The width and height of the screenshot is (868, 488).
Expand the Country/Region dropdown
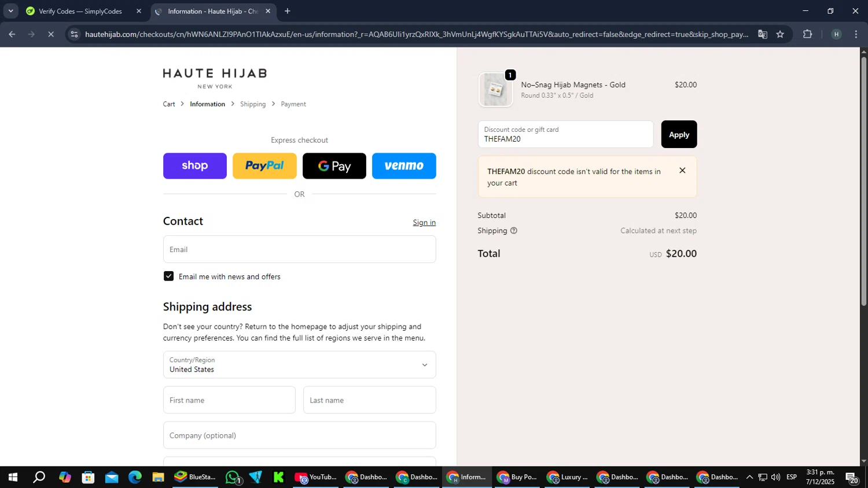tap(299, 365)
